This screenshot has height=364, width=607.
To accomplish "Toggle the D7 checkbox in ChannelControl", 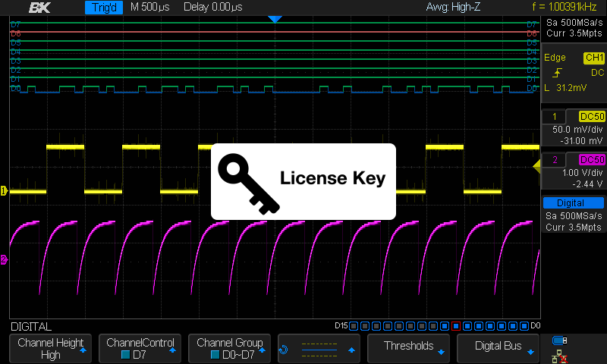I will point(126,354).
